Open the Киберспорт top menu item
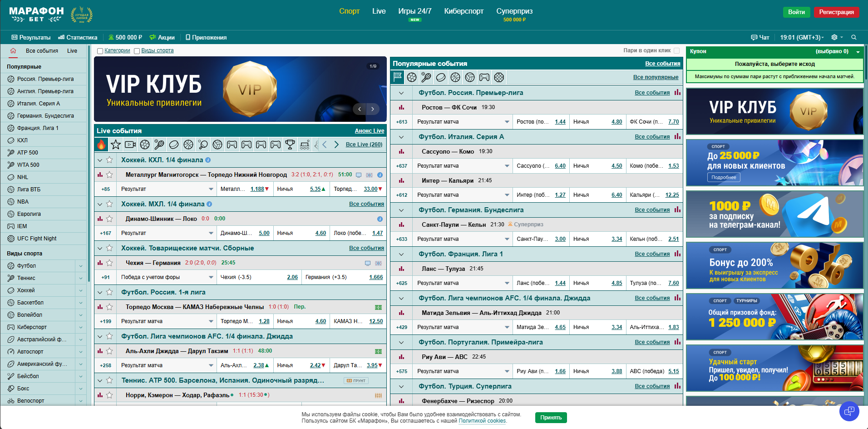This screenshot has height=429, width=868. 464,11
